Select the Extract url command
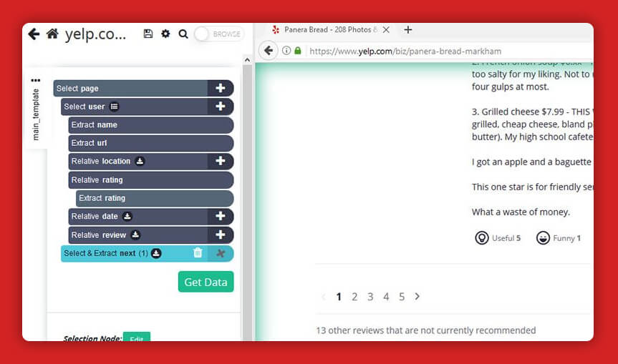The image size is (618, 364). click(x=151, y=143)
